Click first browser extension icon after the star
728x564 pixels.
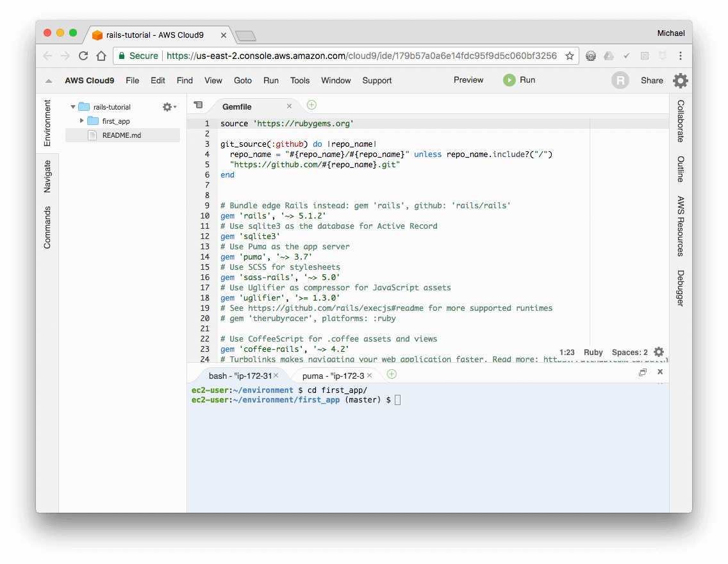pyautogui.click(x=591, y=56)
